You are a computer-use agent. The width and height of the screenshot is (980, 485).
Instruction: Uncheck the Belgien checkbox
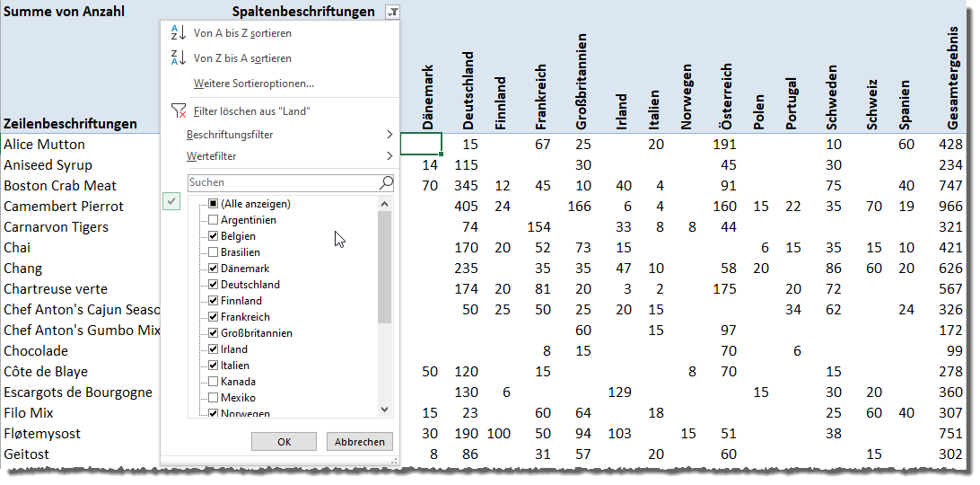click(x=213, y=236)
